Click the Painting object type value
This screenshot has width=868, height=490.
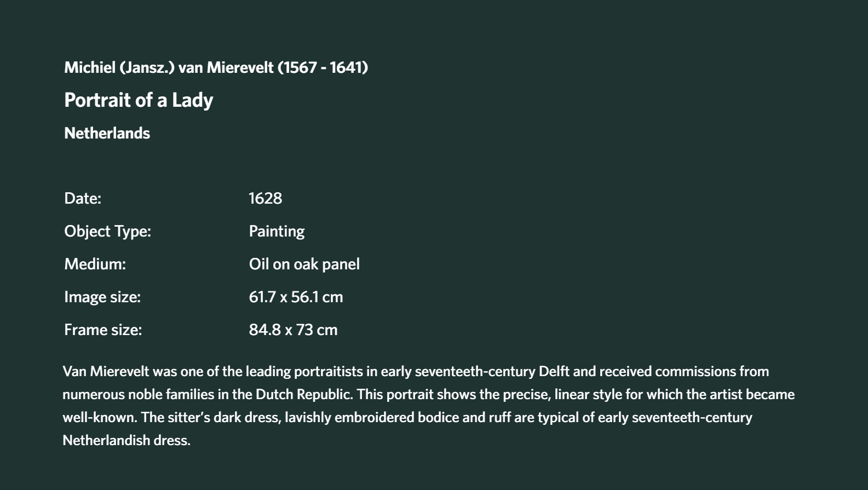277,231
